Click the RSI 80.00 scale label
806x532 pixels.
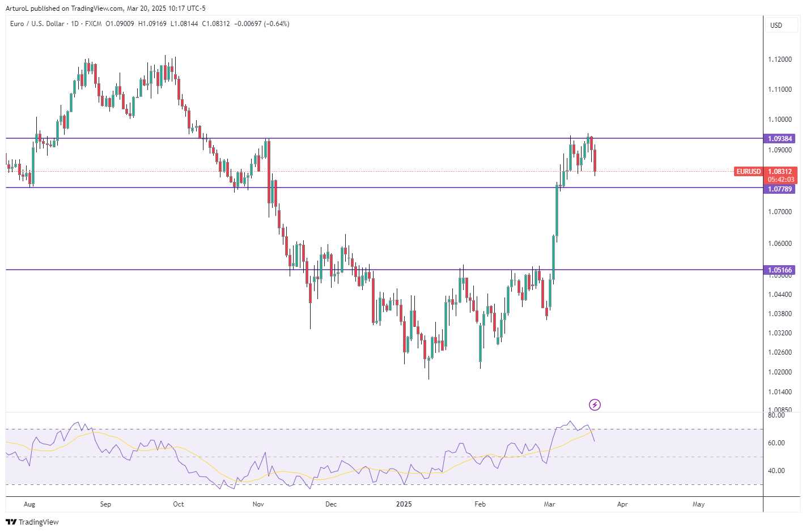point(777,415)
